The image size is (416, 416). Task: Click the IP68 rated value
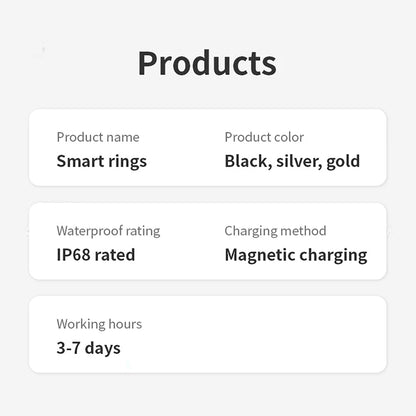click(96, 255)
